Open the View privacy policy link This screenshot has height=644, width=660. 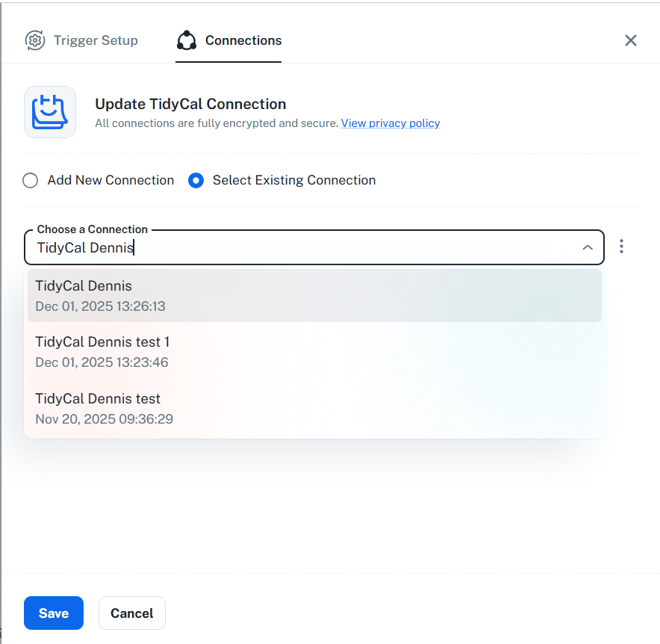[390, 123]
